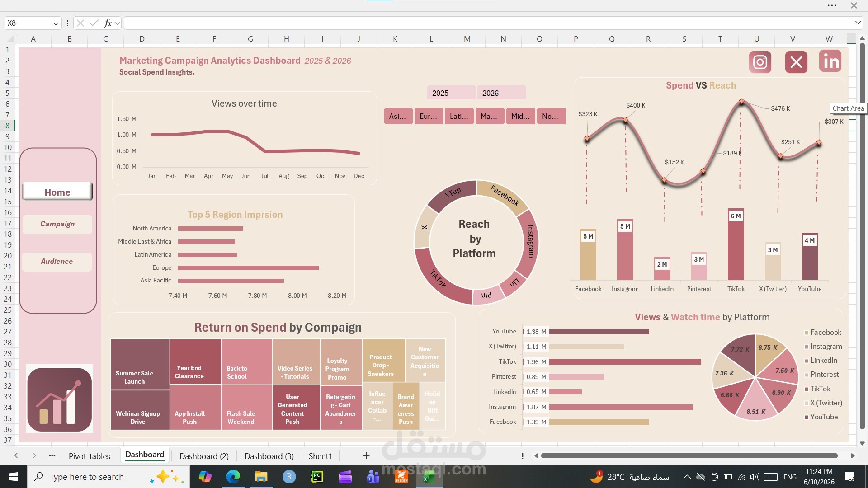Viewport: 868px width, 488px height.
Task: Launch Microsoft Edge from the taskbar
Action: (233, 477)
